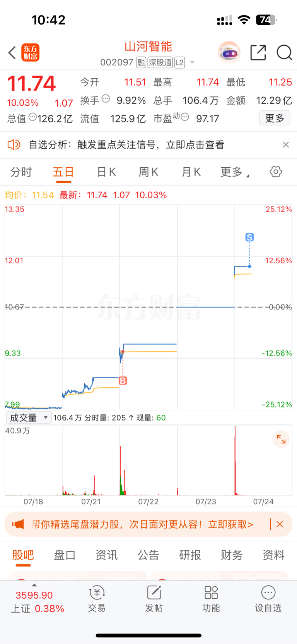Tap the back arrow icon
Viewport: 297px width, 644px height.
(x=12, y=53)
